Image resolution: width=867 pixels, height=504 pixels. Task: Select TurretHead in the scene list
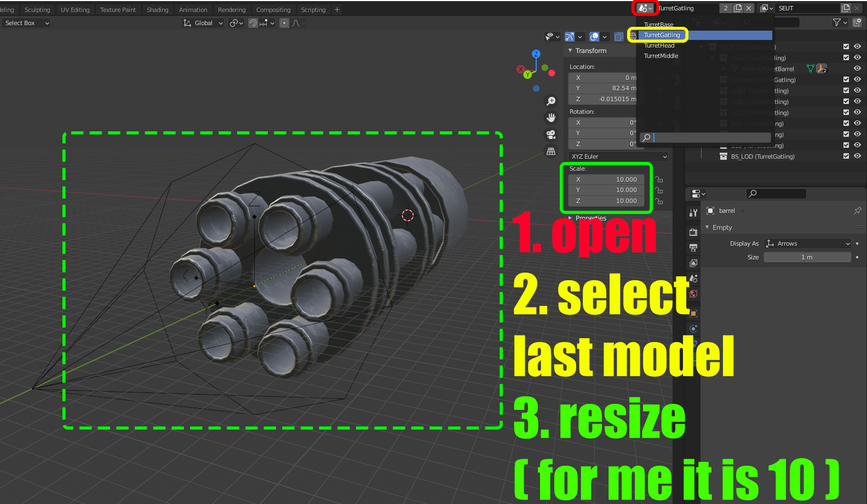pyautogui.click(x=705, y=45)
